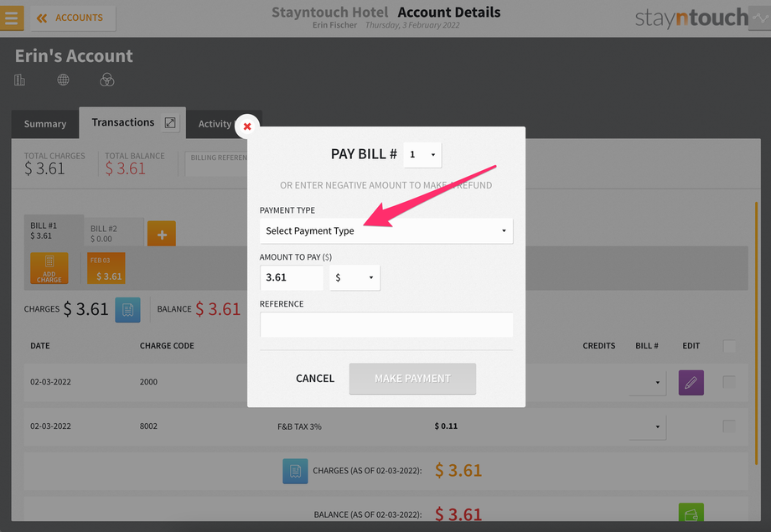The height and width of the screenshot is (532, 771).
Task: Click the Make Payment button
Action: pyautogui.click(x=412, y=379)
